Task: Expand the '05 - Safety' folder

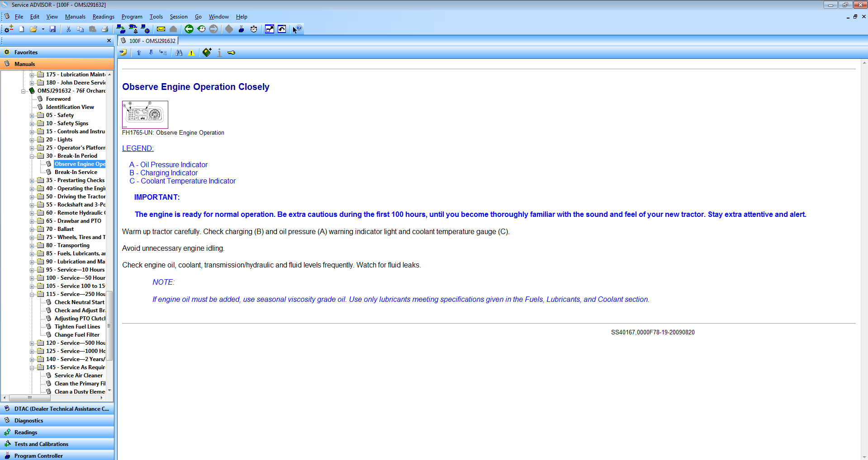Action: (x=32, y=116)
